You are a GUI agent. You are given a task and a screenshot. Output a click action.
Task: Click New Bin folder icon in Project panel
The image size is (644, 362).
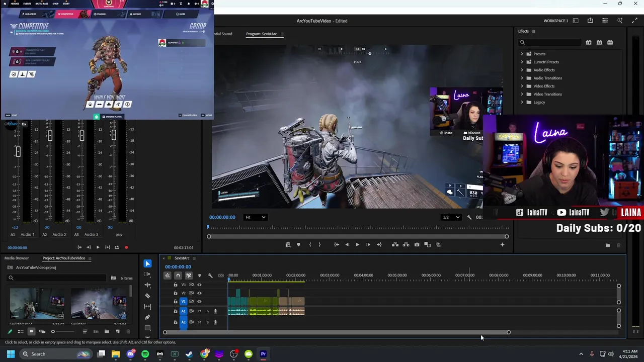(x=107, y=331)
